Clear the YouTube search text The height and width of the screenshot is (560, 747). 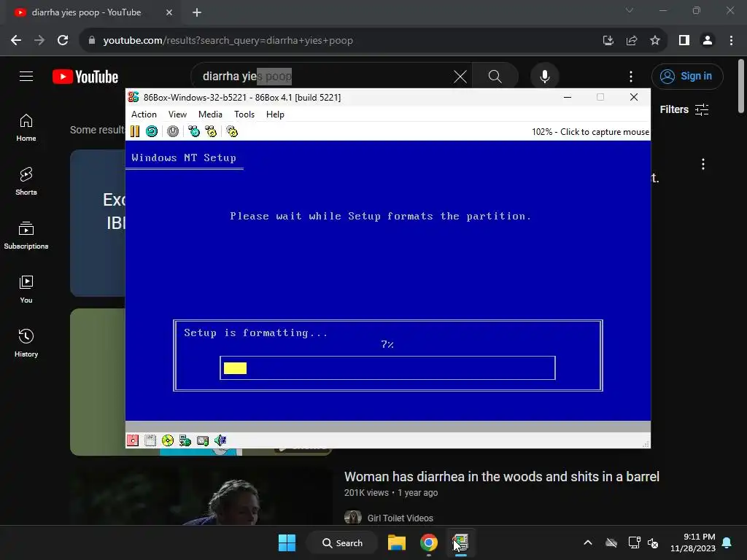[460, 76]
